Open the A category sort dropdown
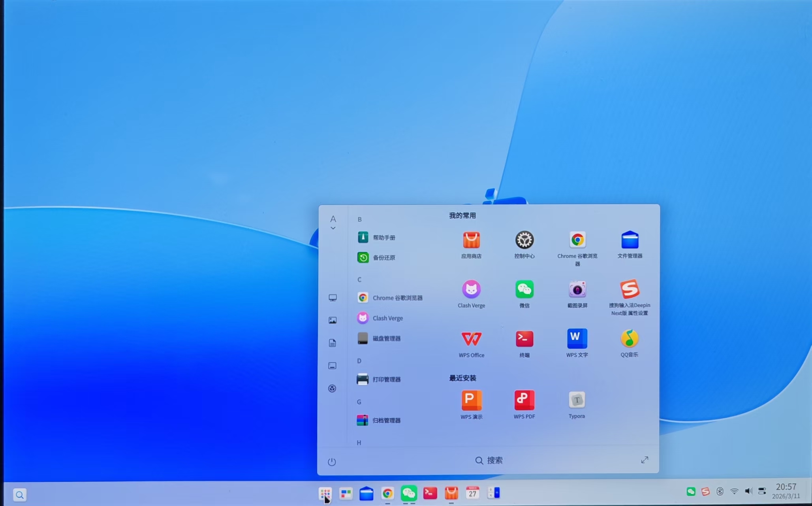Viewport: 812px width, 506px height. [x=333, y=223]
